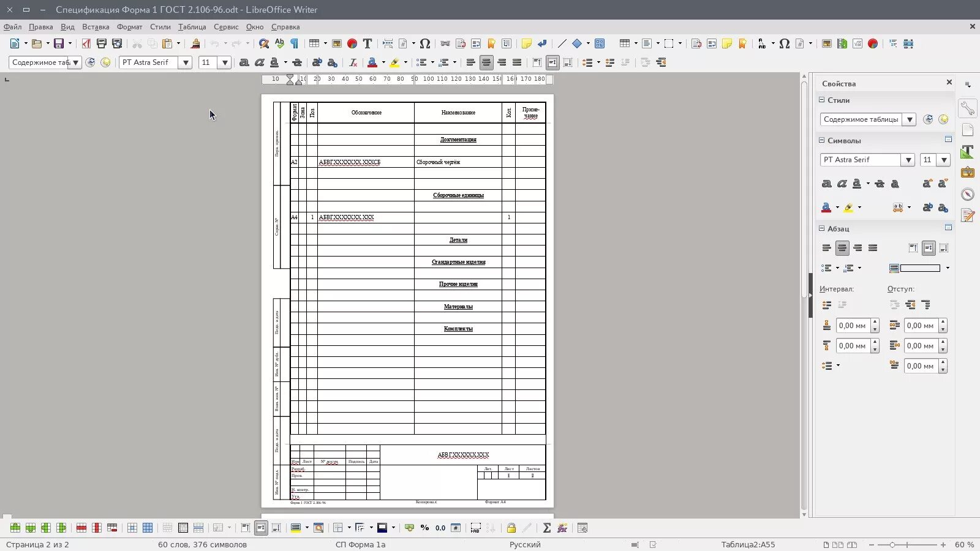Insert a comment with the yellow note icon
The height and width of the screenshot is (551, 980).
(527, 43)
